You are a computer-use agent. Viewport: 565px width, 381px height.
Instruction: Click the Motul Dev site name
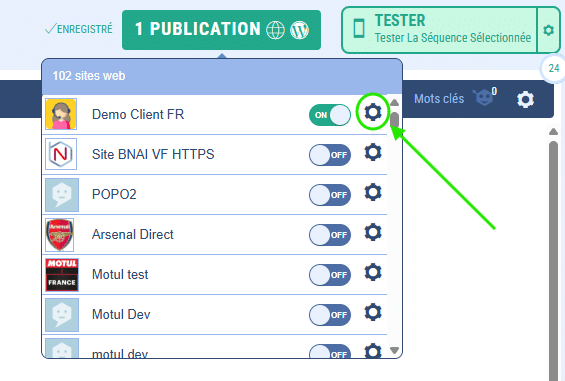coord(121,314)
